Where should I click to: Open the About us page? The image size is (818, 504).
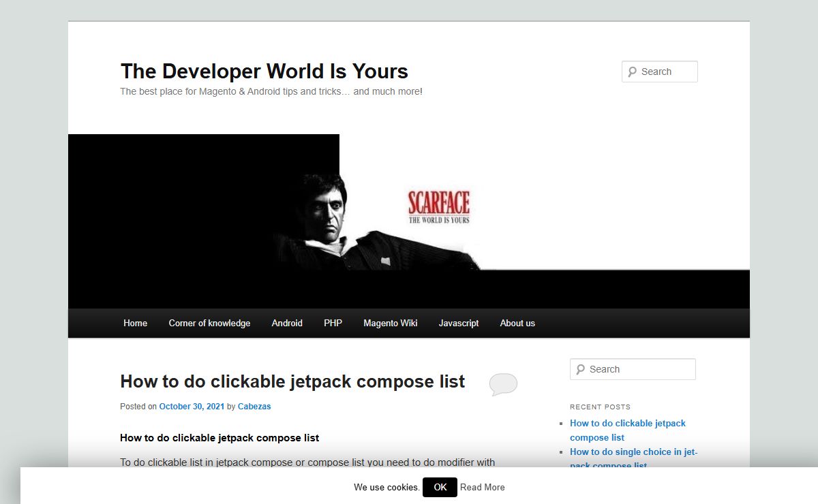coord(517,323)
